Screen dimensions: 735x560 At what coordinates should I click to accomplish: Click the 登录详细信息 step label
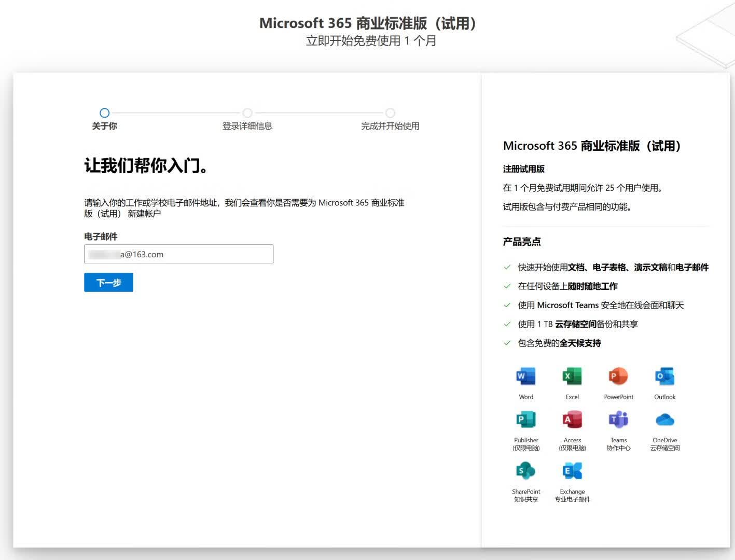(247, 126)
